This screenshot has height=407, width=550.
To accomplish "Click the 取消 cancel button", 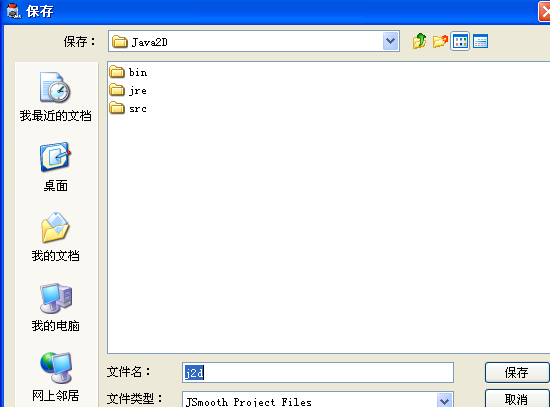I will coord(517,399).
